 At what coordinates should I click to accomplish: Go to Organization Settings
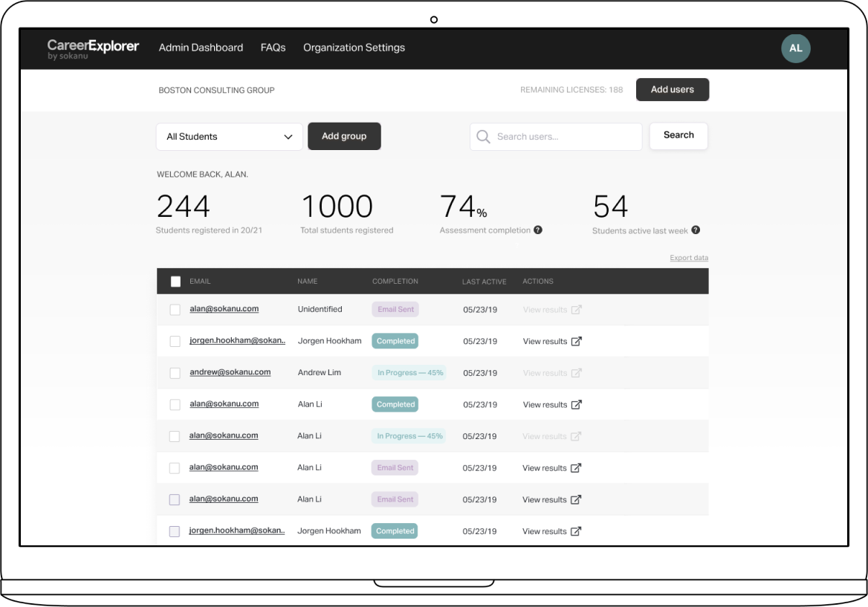point(354,48)
